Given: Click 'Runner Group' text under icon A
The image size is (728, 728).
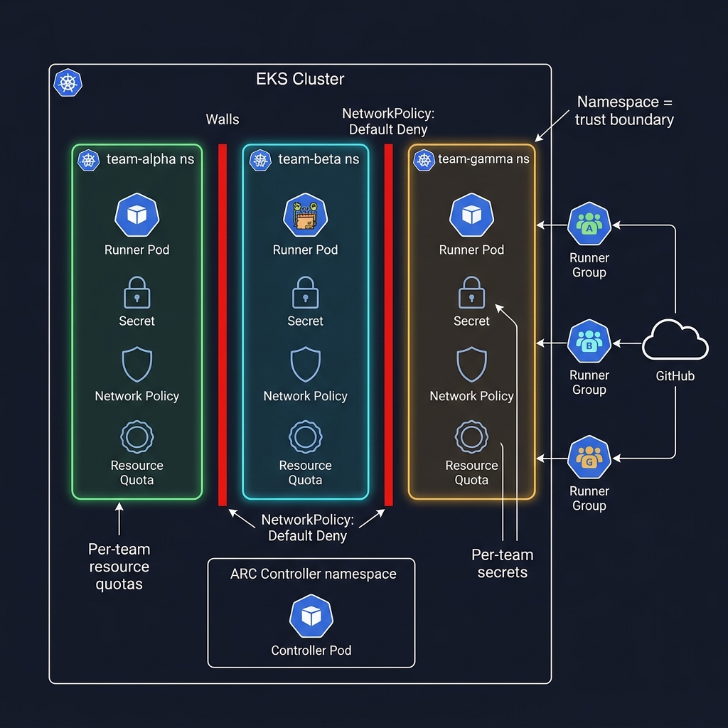Looking at the screenshot, I should click(x=589, y=265).
